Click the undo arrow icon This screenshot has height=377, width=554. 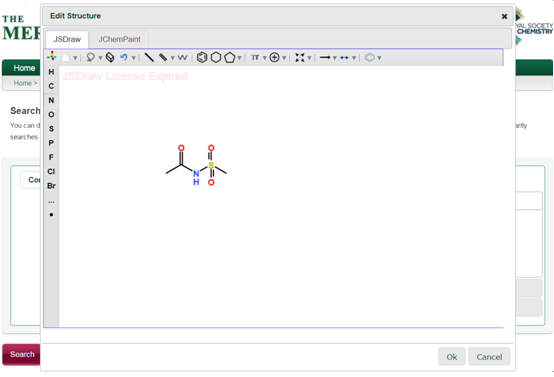tap(124, 57)
